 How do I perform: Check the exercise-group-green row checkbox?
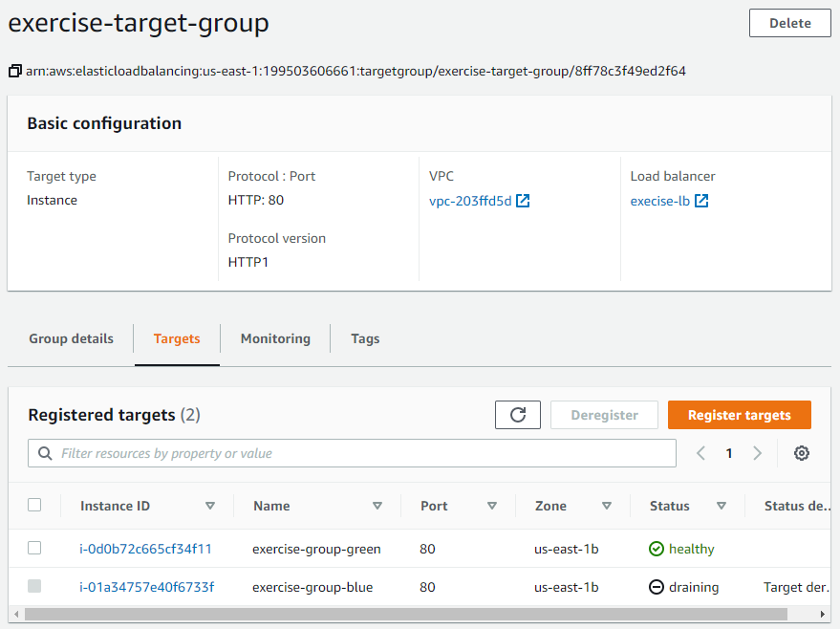34,548
